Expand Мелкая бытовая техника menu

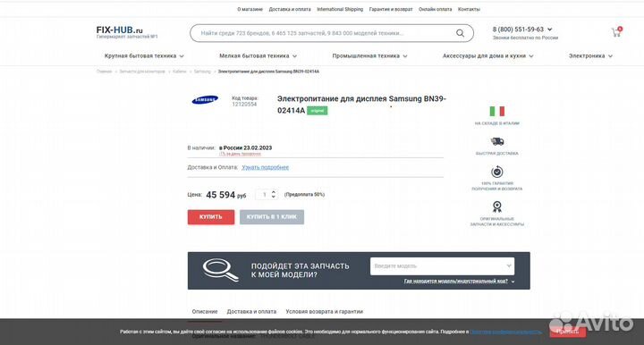click(258, 55)
